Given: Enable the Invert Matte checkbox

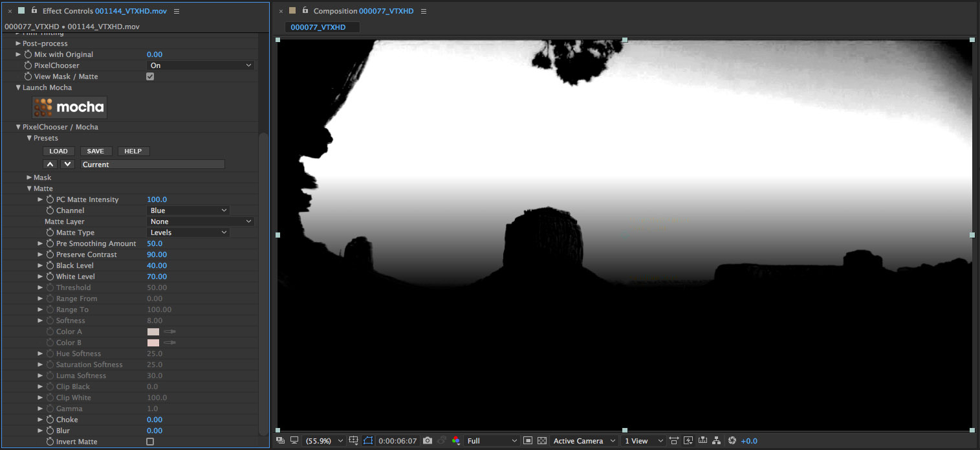Looking at the screenshot, I should pos(150,442).
